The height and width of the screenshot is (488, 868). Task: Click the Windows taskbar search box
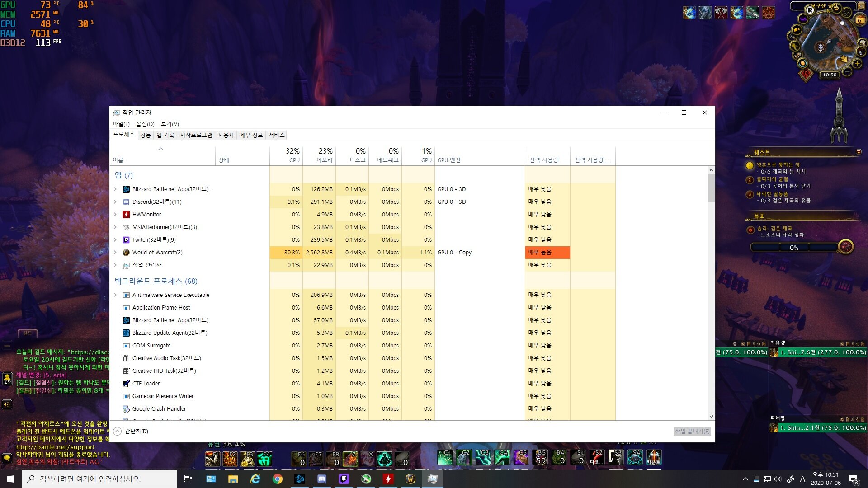99,479
